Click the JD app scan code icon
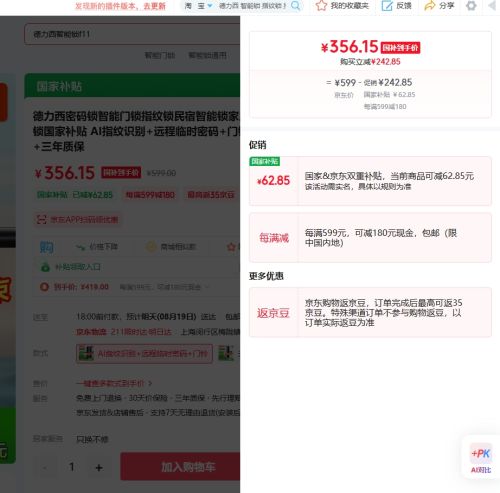The height and width of the screenshot is (493, 500). pyautogui.click(x=41, y=219)
